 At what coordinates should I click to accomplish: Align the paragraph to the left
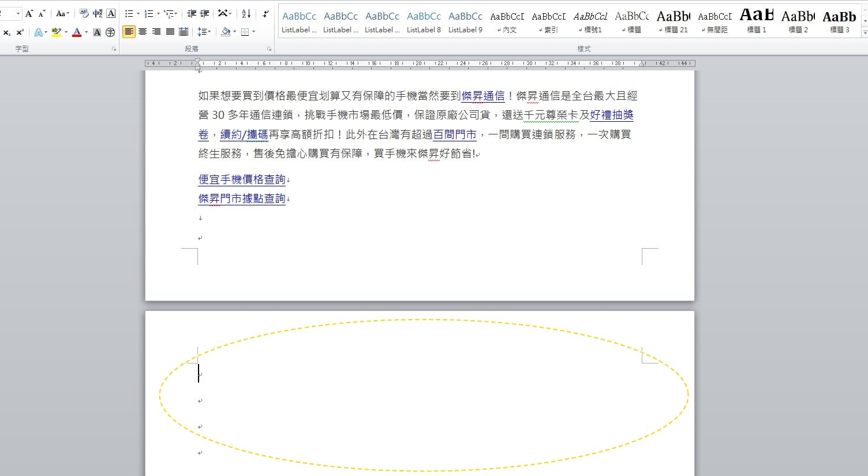(129, 32)
